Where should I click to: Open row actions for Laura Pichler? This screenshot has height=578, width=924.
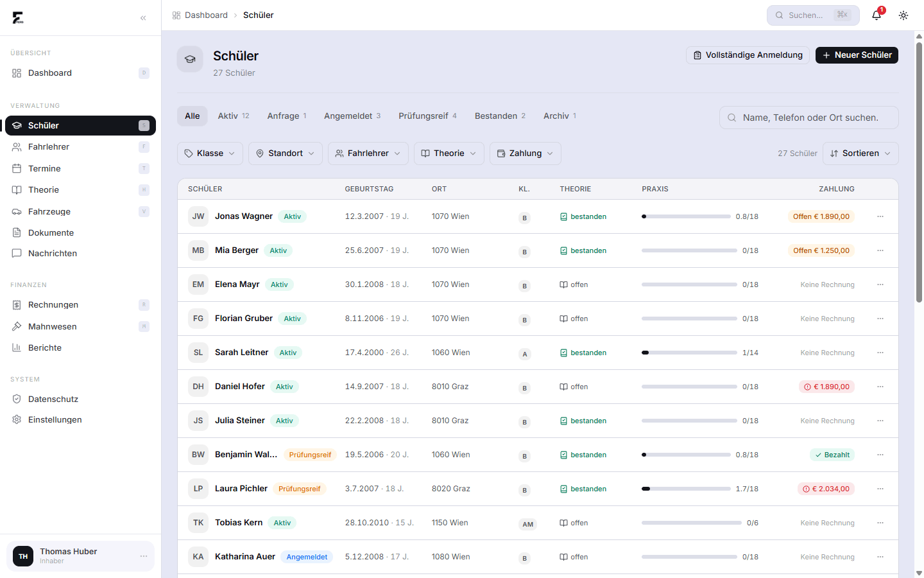click(880, 489)
